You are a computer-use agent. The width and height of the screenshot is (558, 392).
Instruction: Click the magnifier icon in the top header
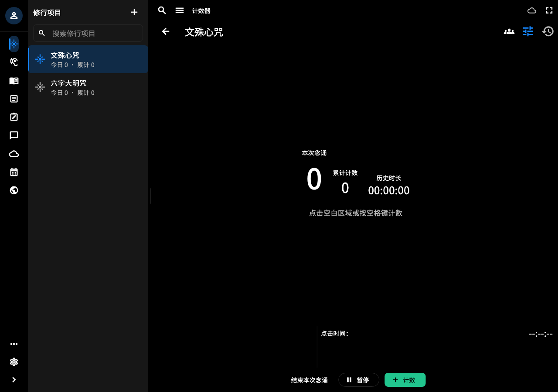(x=162, y=10)
